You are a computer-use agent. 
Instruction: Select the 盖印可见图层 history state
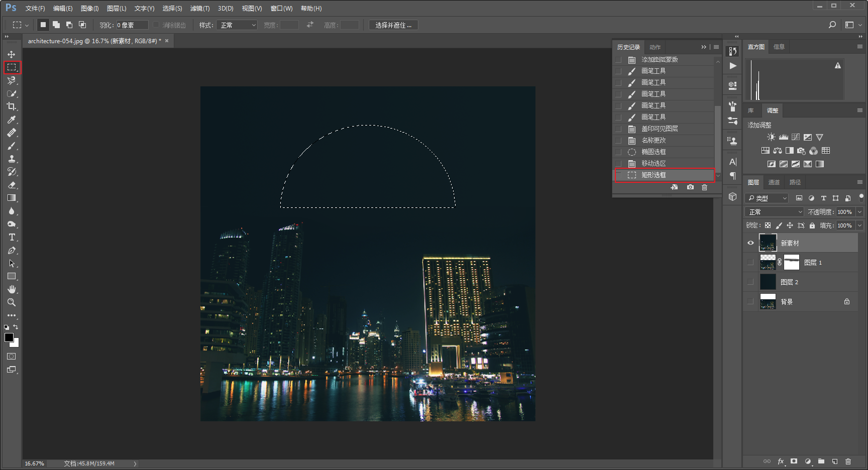664,129
